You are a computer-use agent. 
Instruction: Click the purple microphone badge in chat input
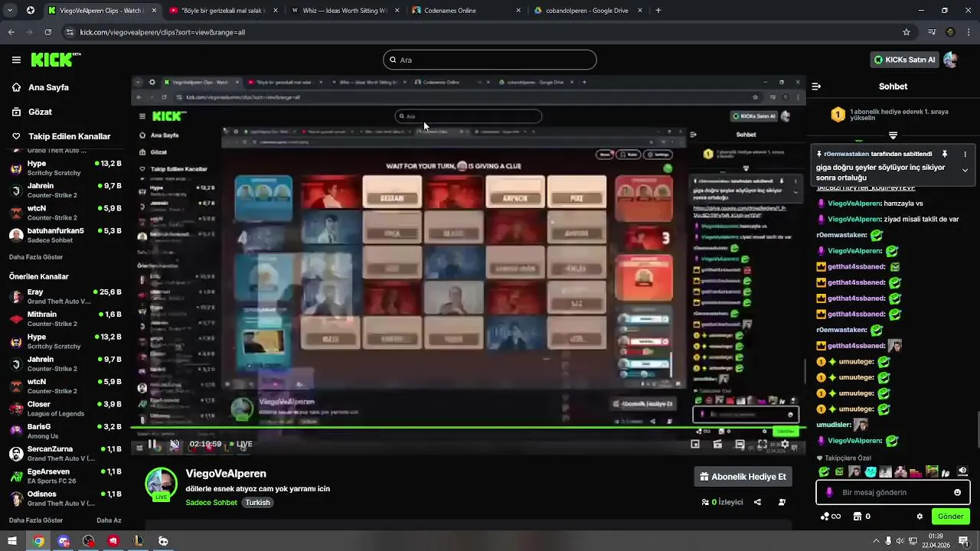829,492
